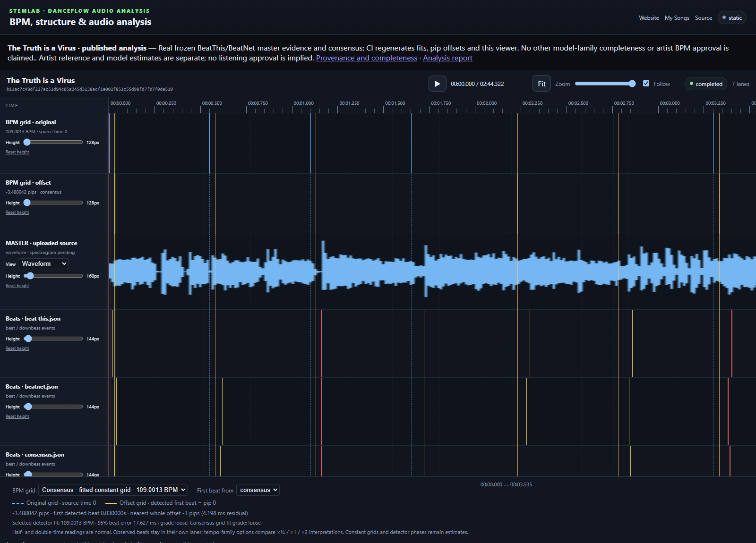Click the static status pill
Image resolution: width=756 pixels, height=543 pixels.
tap(732, 17)
